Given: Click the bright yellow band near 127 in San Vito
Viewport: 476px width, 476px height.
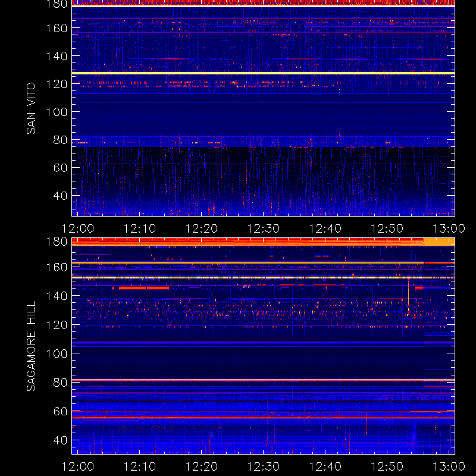Looking at the screenshot, I should (263, 73).
